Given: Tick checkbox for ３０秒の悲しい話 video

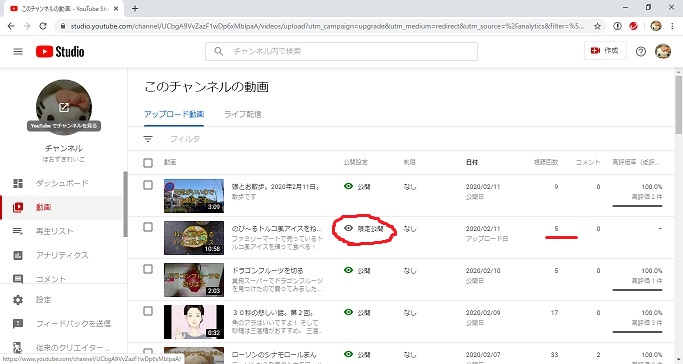Looking at the screenshot, I should tap(148, 311).
